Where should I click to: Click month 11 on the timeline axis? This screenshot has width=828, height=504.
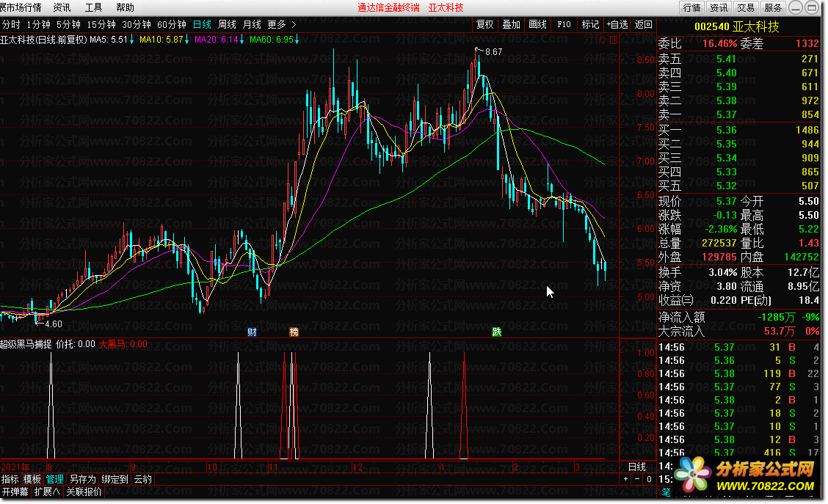point(273,467)
